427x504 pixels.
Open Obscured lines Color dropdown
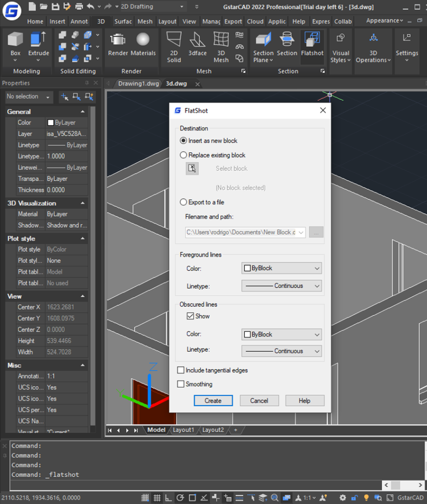(281, 334)
